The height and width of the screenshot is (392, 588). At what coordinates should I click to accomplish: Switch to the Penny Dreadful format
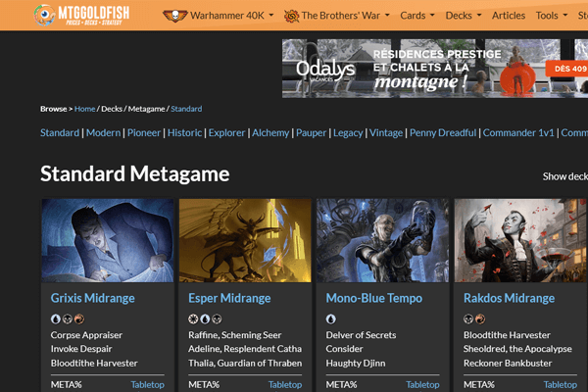443,133
